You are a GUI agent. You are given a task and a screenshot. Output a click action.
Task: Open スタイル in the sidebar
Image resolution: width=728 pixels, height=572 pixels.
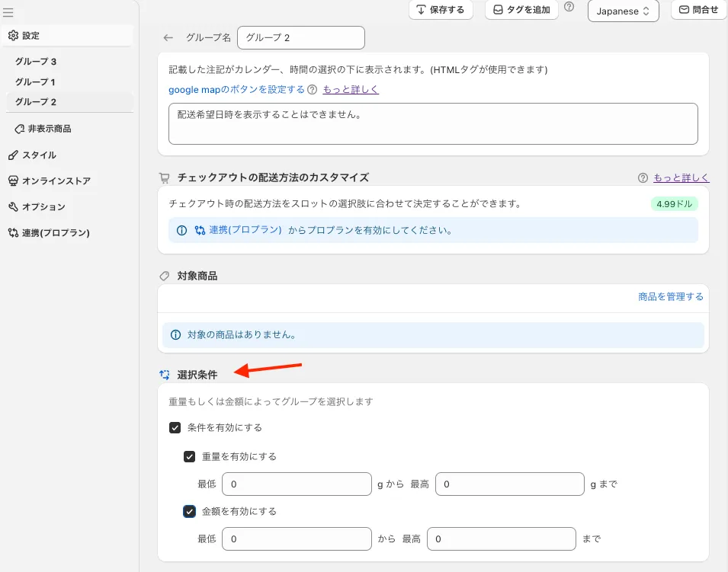click(x=39, y=155)
